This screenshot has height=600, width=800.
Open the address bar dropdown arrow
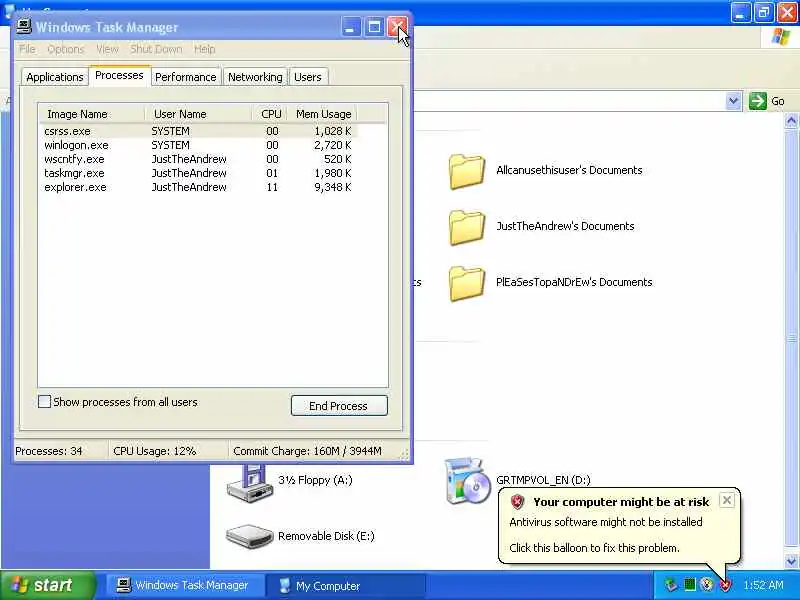click(x=733, y=101)
